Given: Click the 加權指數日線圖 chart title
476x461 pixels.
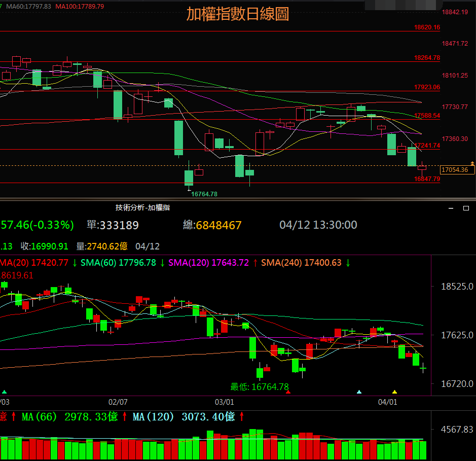Looking at the screenshot, I should point(238,14).
